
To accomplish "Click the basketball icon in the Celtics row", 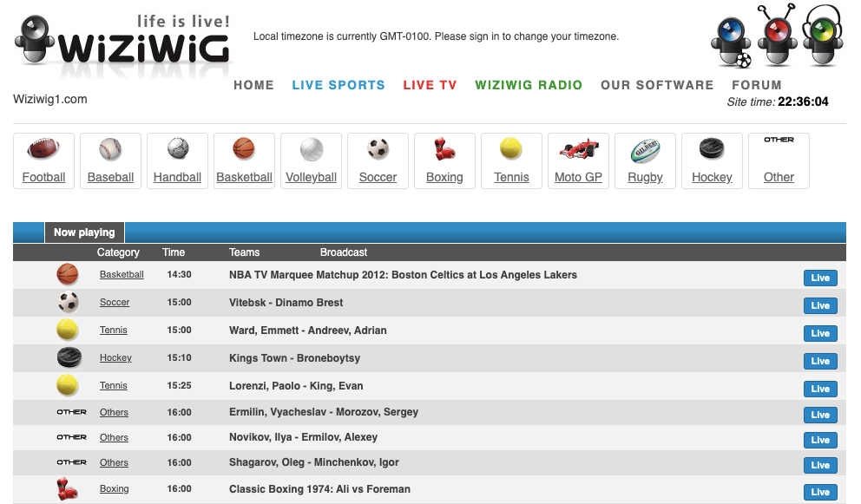I will (68, 274).
